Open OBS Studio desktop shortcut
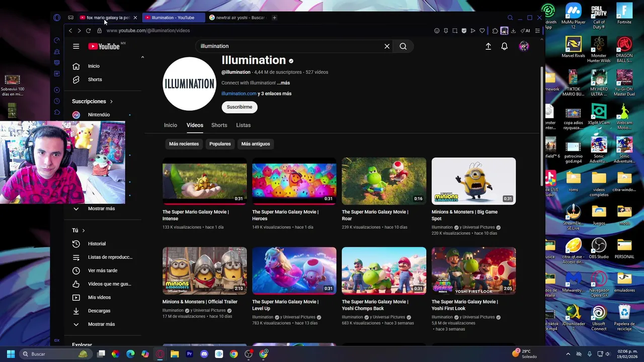The image size is (644, 362). click(x=599, y=249)
